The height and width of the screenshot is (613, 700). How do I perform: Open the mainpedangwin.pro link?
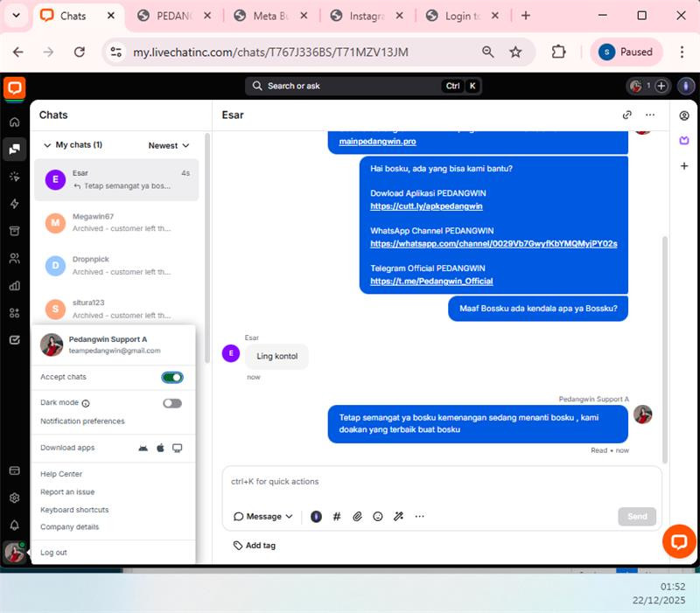click(377, 142)
